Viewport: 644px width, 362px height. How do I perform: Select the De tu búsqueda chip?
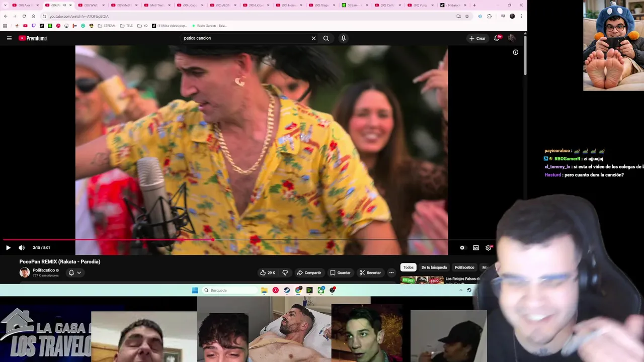pyautogui.click(x=434, y=267)
